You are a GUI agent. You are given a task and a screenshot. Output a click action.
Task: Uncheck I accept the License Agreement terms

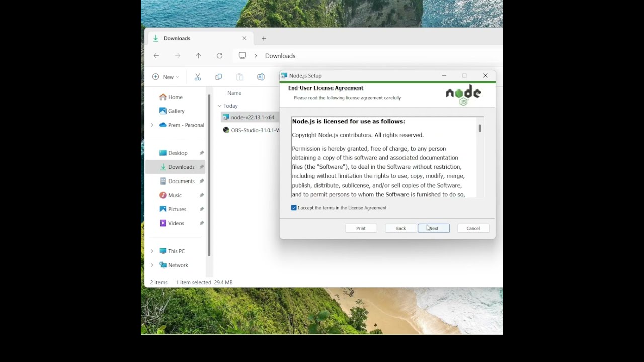click(x=294, y=208)
